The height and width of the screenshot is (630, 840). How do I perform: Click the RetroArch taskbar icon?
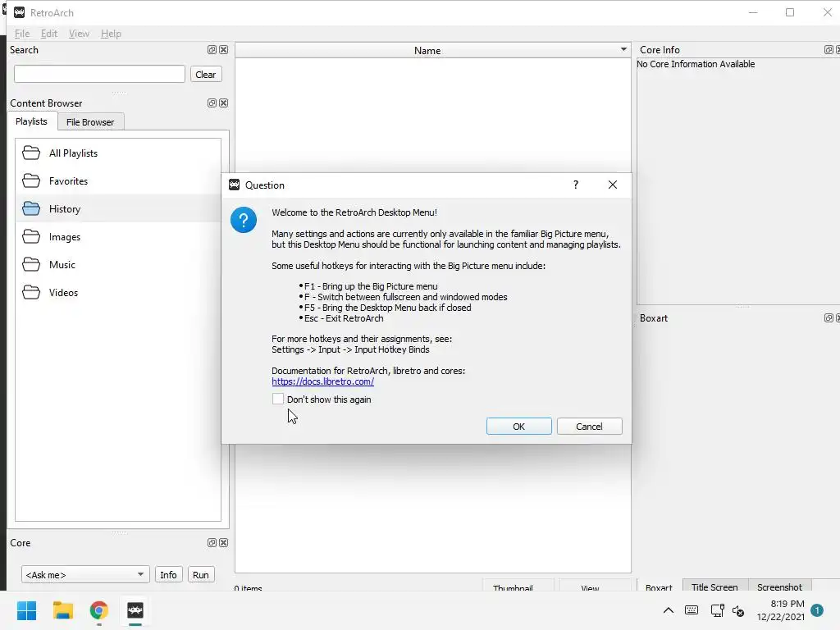click(x=135, y=610)
